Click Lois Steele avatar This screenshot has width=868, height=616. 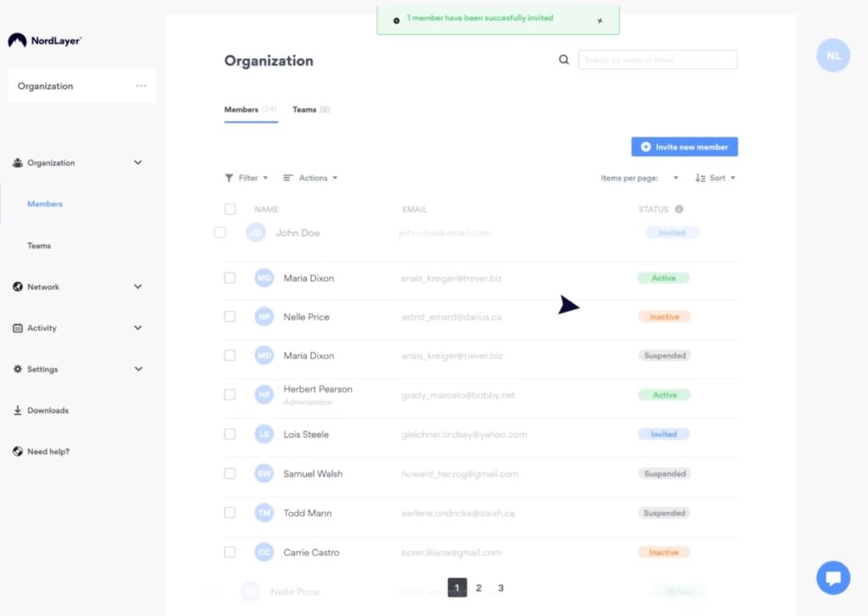coord(264,434)
